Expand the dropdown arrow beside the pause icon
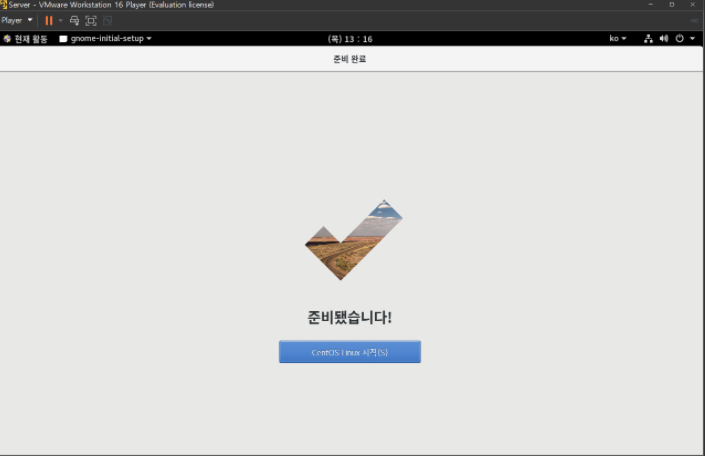The height and width of the screenshot is (456, 705). tap(61, 21)
